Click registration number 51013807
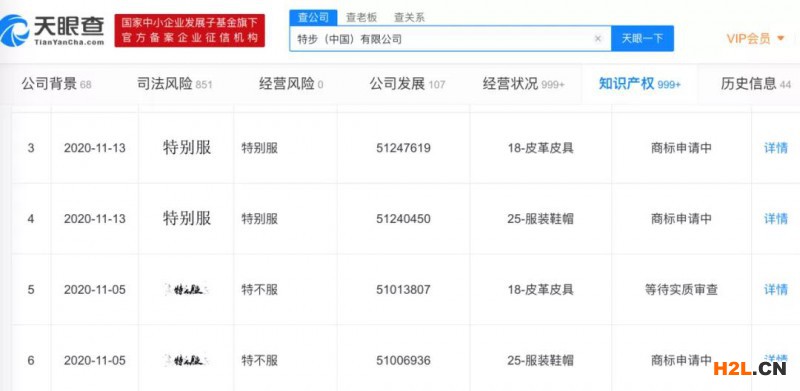The height and width of the screenshot is (391, 800). point(403,290)
